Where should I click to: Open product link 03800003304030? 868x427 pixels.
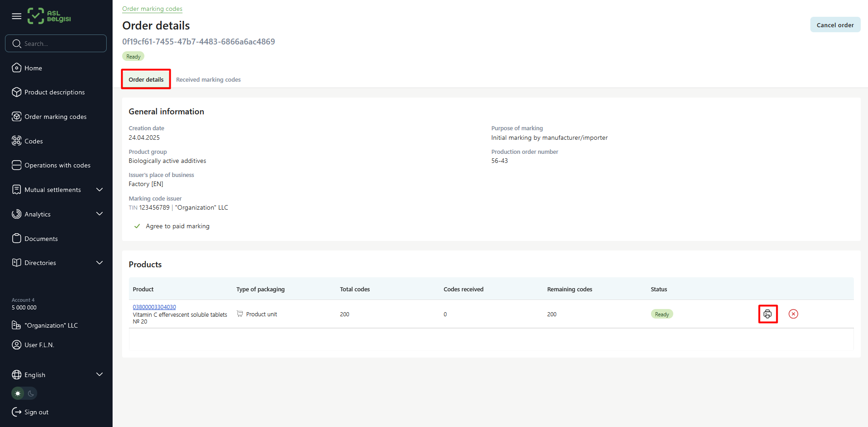click(154, 307)
